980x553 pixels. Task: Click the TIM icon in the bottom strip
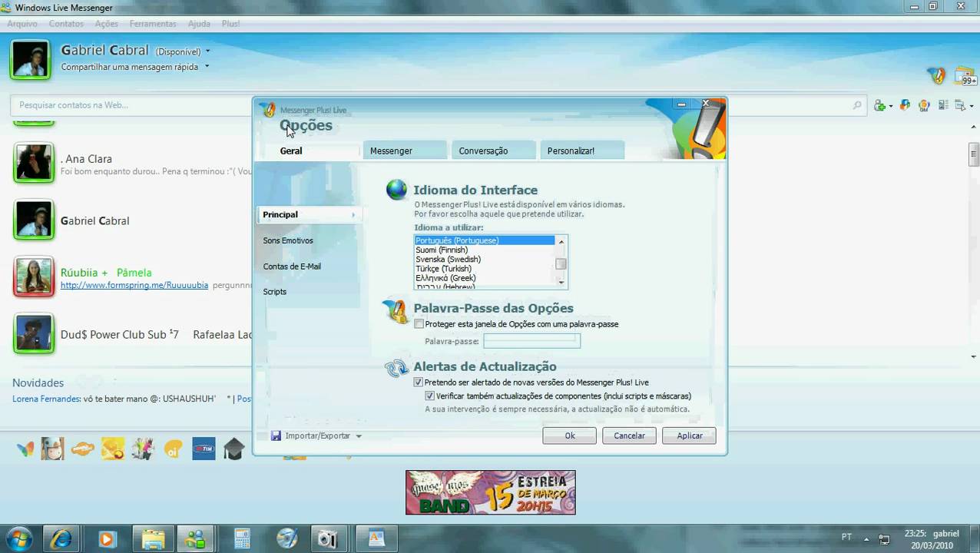204,449
